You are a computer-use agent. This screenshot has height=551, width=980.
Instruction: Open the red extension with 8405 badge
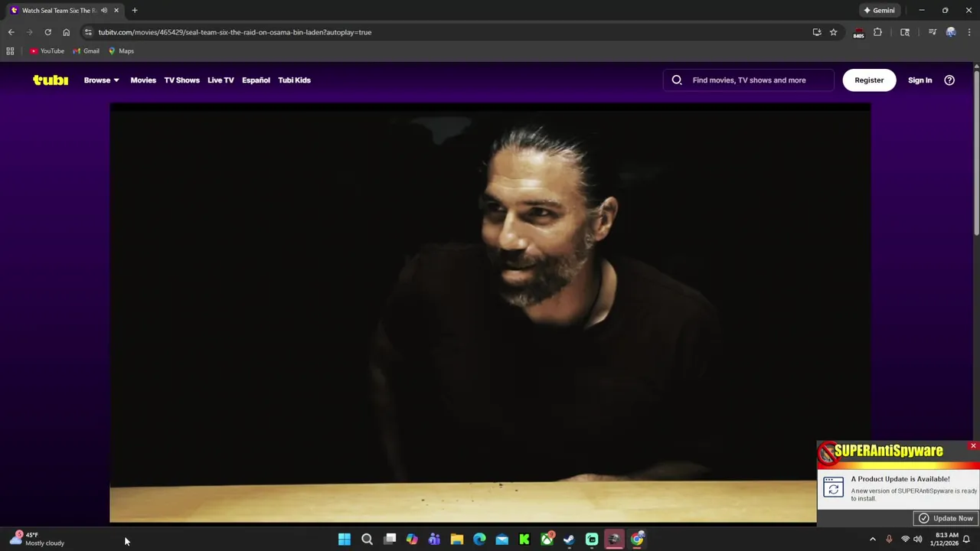(858, 33)
